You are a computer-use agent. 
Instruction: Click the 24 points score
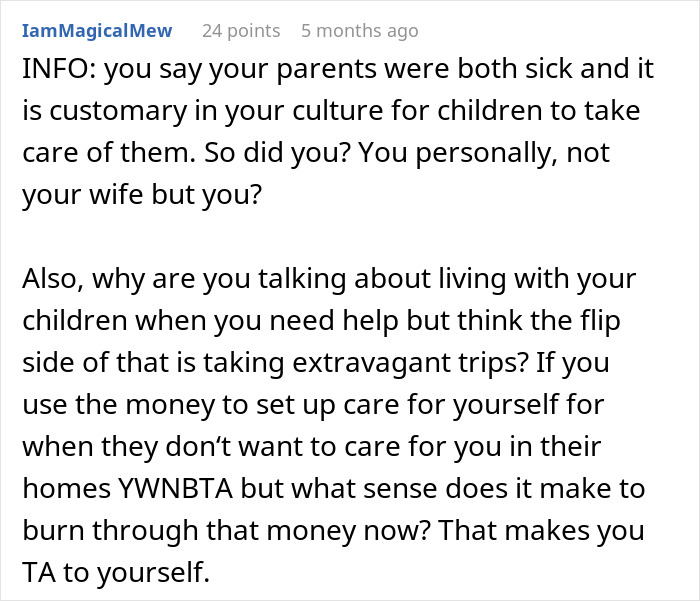pos(240,31)
